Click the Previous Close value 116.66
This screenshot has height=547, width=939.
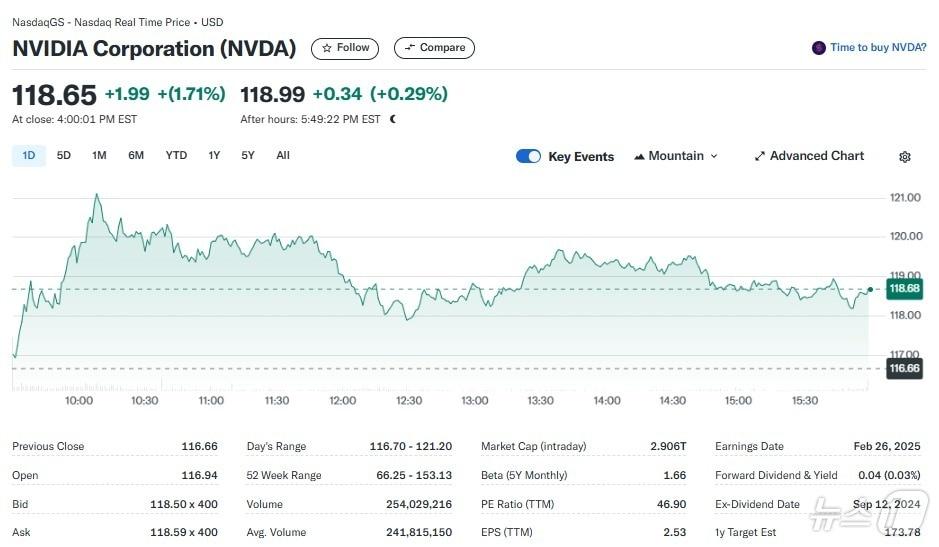(199, 446)
